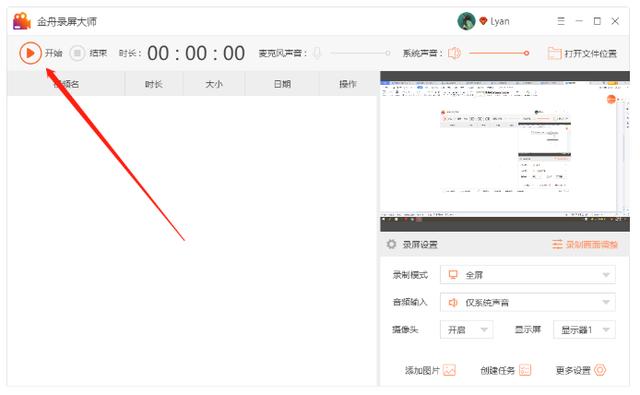Click the app logo icon
The height and width of the screenshot is (395, 640).
tap(22, 21)
